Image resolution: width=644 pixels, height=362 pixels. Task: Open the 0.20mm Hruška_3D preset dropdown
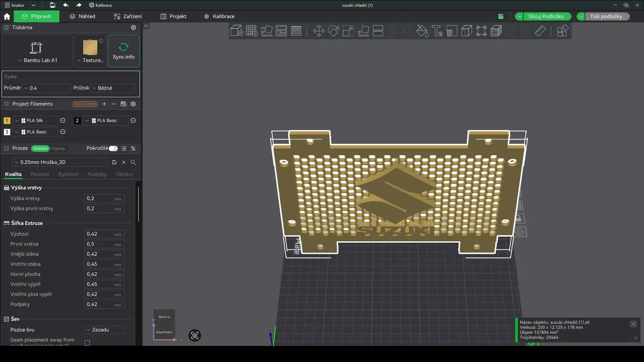pyautogui.click(x=60, y=162)
